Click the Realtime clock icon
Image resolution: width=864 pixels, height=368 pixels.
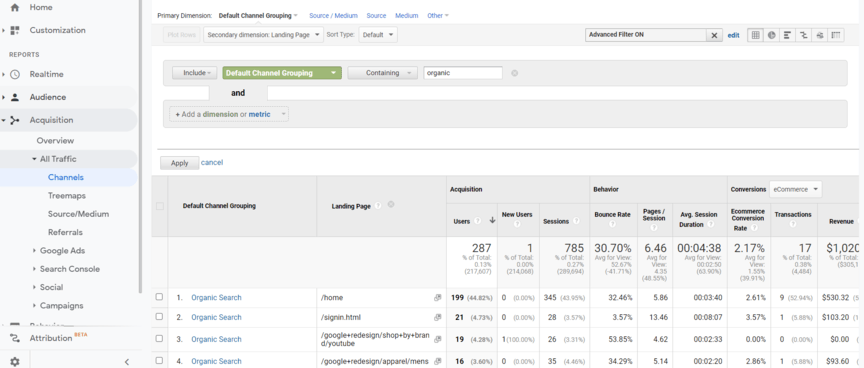[15, 74]
